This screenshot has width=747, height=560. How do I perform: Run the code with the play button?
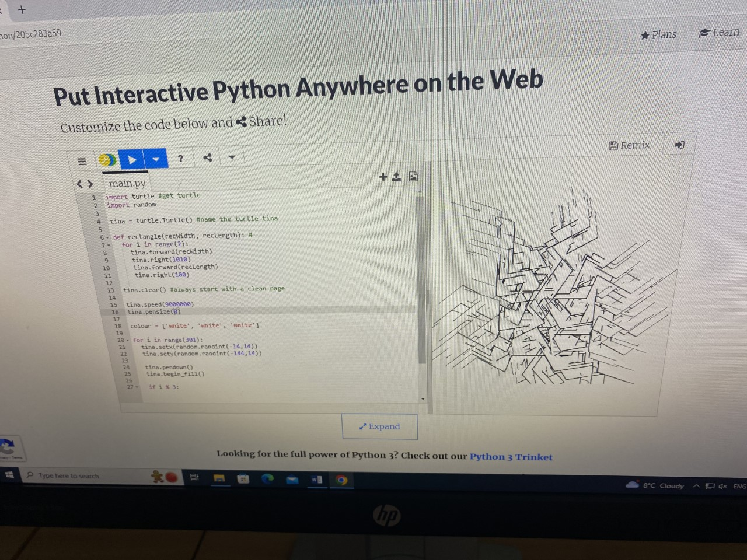click(132, 159)
